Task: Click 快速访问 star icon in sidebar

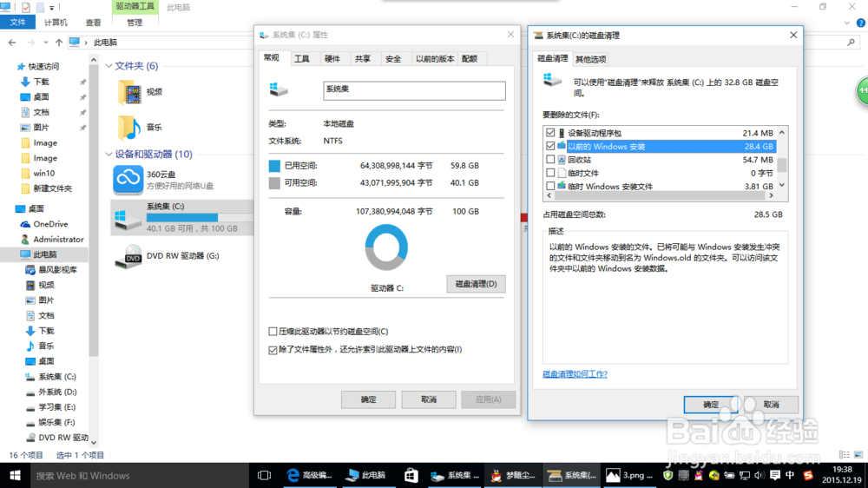Action: click(x=21, y=67)
